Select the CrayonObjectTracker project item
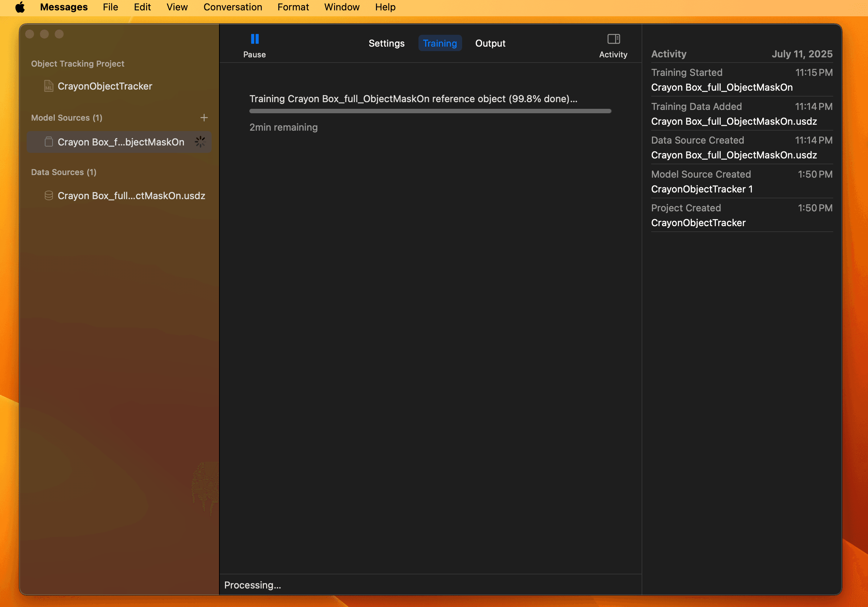The height and width of the screenshot is (607, 868). click(x=105, y=86)
